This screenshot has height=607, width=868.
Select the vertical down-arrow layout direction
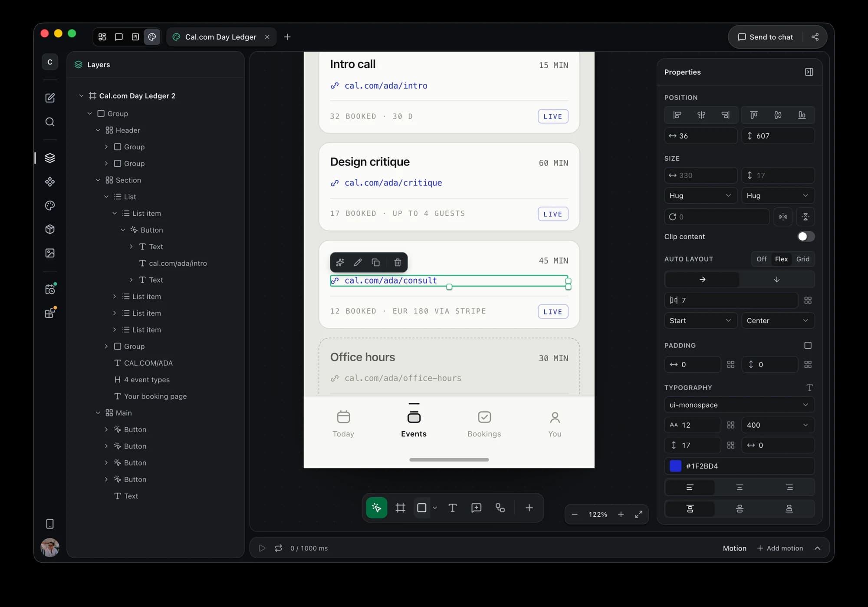(x=777, y=280)
